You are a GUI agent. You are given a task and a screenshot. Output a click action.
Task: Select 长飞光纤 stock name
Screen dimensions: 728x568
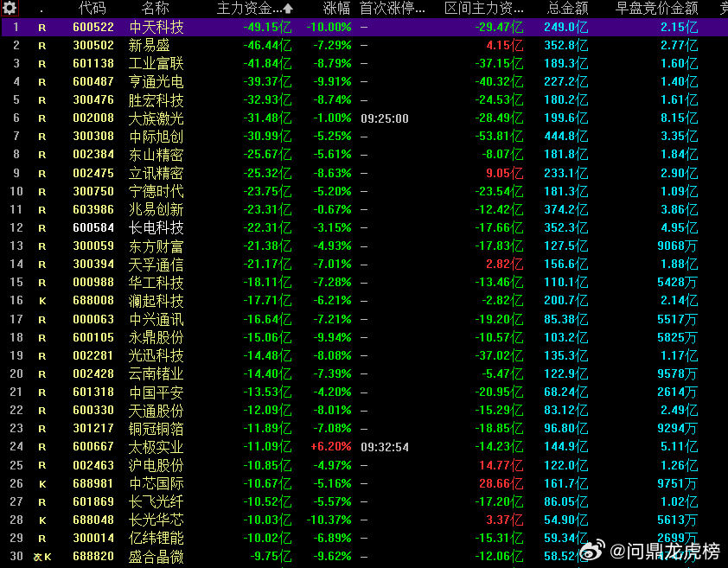pyautogui.click(x=156, y=501)
